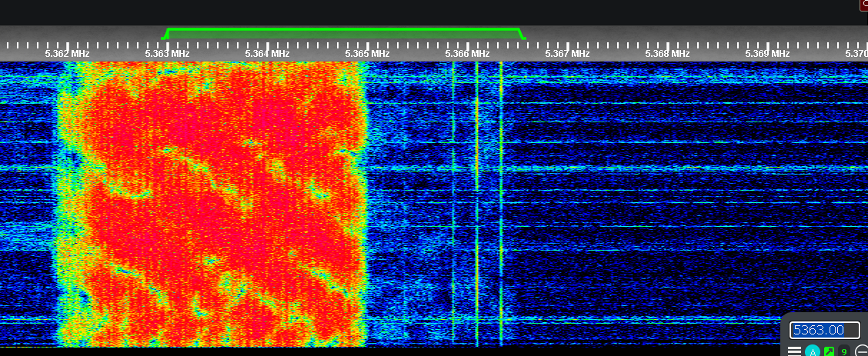Click the 5.364 MHz label on frequency scale

[x=267, y=54]
